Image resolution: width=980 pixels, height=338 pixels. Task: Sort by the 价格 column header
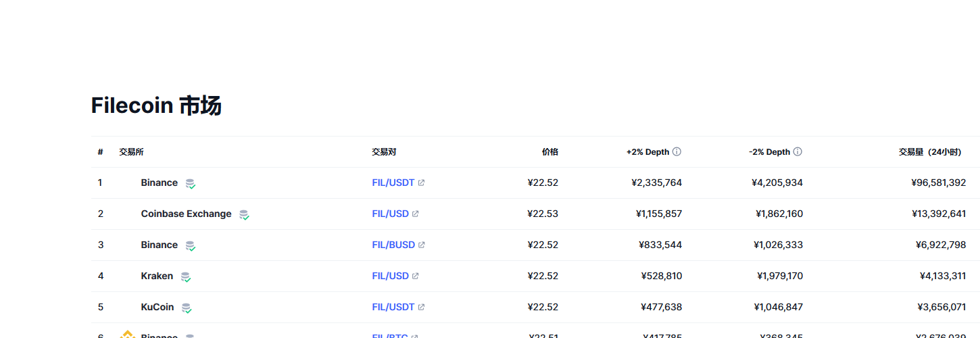coord(550,152)
